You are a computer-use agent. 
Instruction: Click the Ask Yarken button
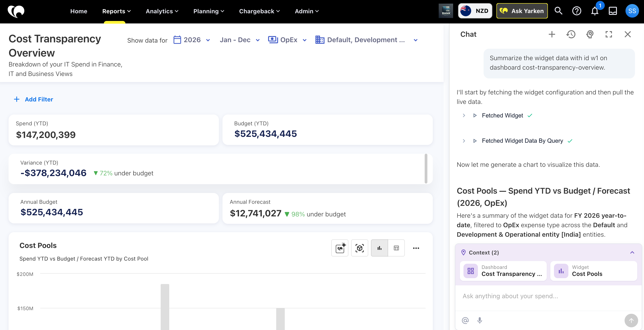pyautogui.click(x=522, y=11)
